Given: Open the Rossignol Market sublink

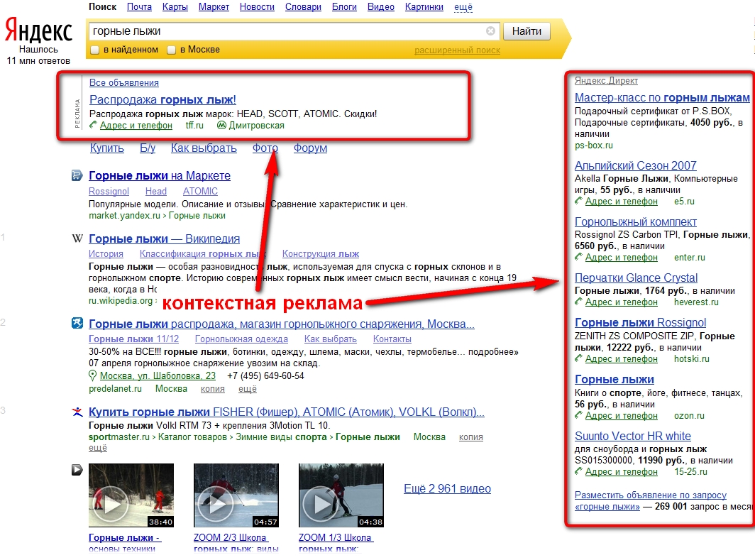Looking at the screenshot, I should (109, 191).
